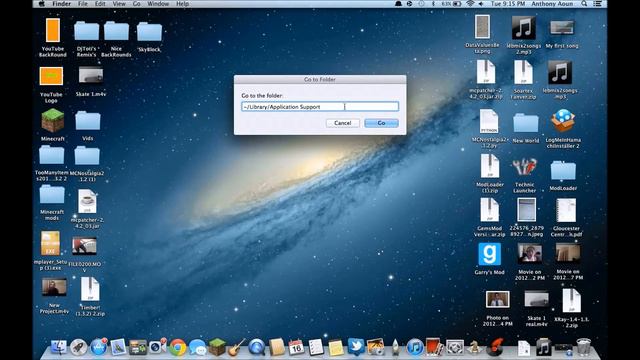Click the Go button in dialog
640x360 pixels.
tap(381, 123)
